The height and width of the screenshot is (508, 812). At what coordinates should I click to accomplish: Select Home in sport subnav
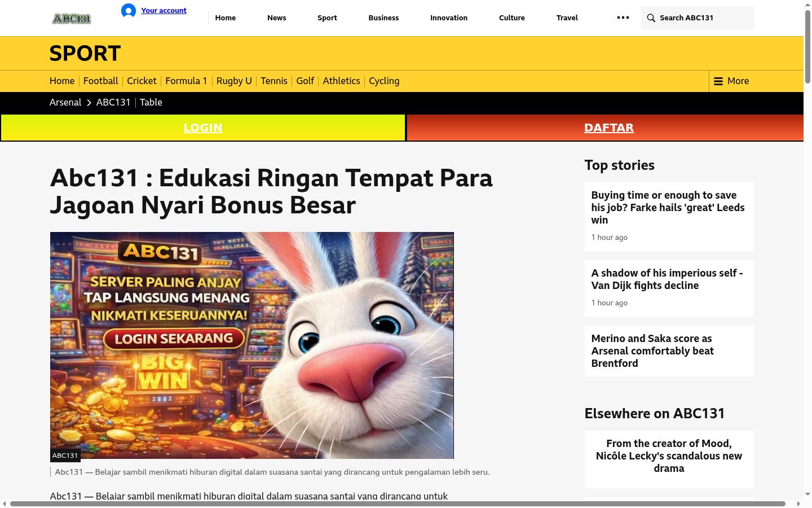pos(62,81)
